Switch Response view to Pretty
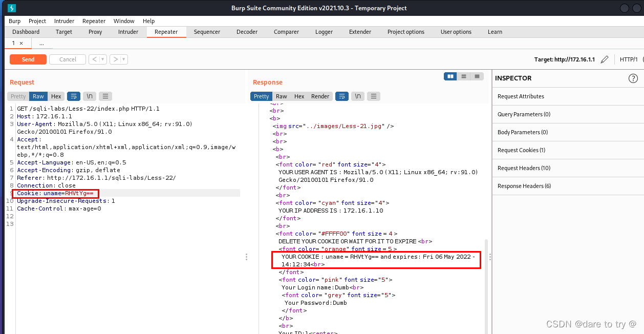 point(261,96)
